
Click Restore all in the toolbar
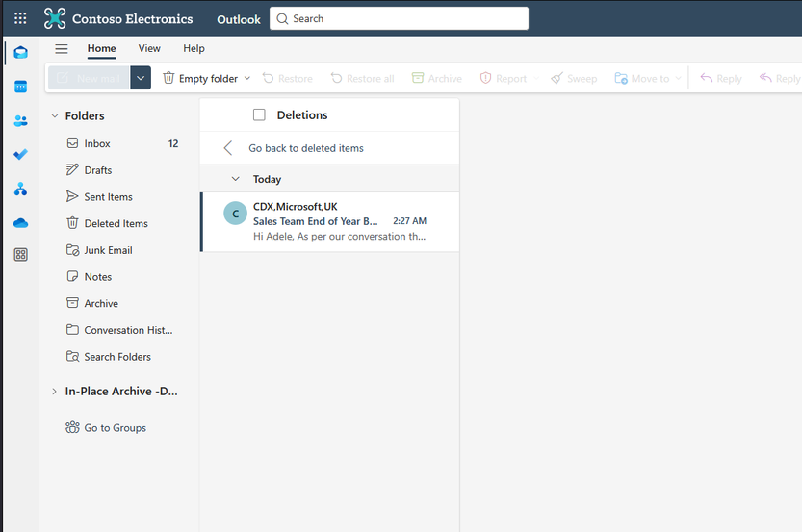click(x=362, y=78)
